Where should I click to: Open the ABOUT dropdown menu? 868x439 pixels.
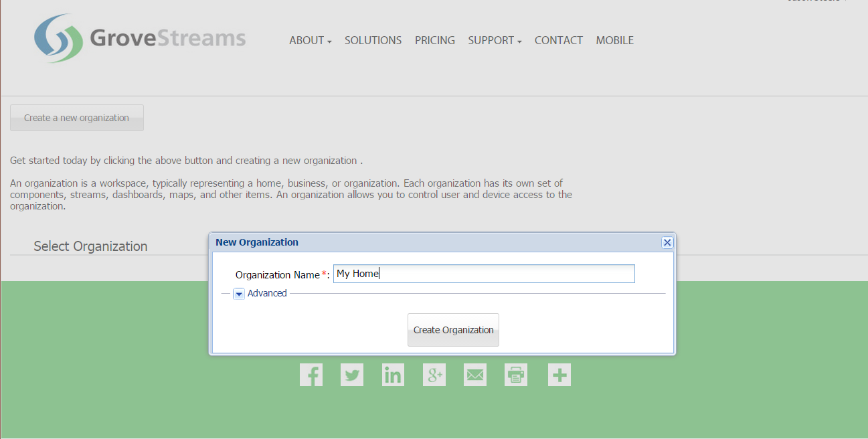(310, 41)
